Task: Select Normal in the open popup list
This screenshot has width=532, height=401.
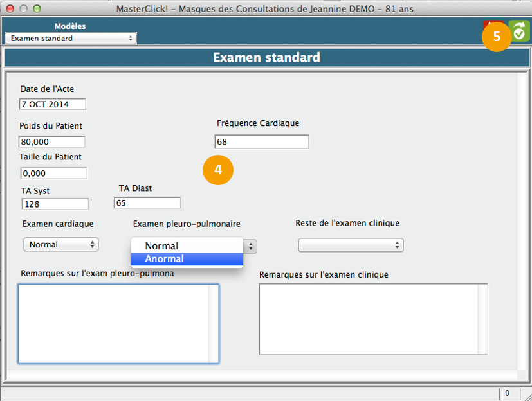Action: [x=187, y=246]
